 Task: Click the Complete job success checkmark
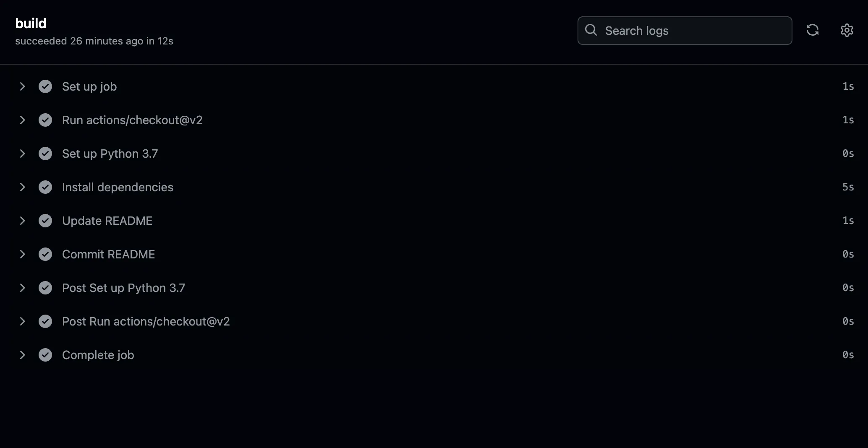pyautogui.click(x=45, y=355)
